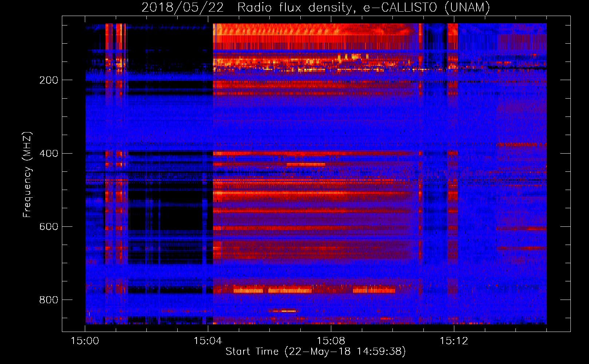Click the 15:04 time tick label

[x=208, y=341]
